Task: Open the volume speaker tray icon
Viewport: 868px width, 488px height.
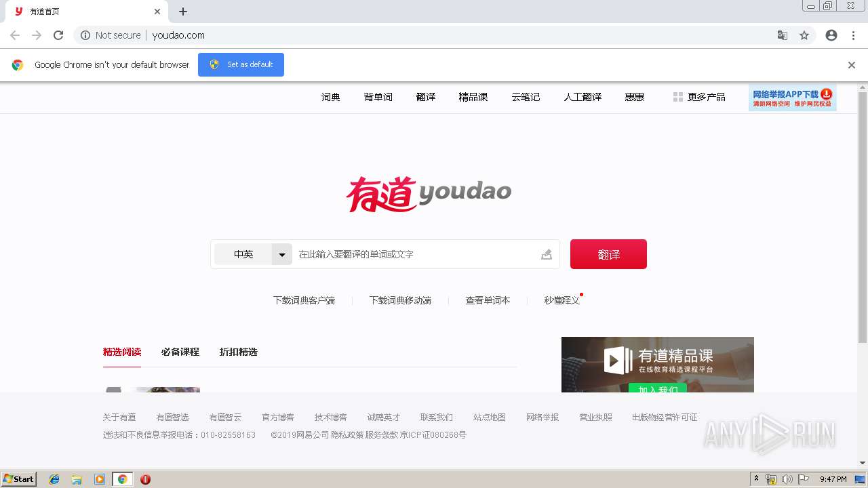Action: (x=787, y=479)
